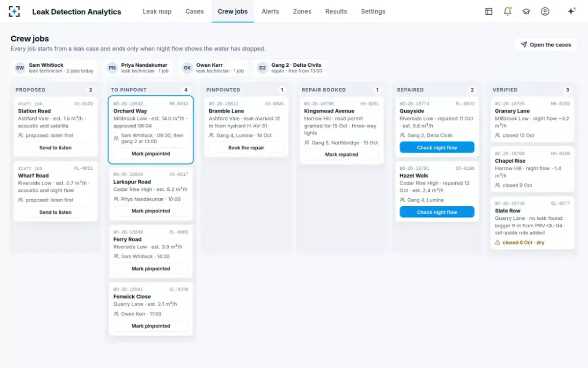
Task: Click case ID RL-0051
Action: 83,168
